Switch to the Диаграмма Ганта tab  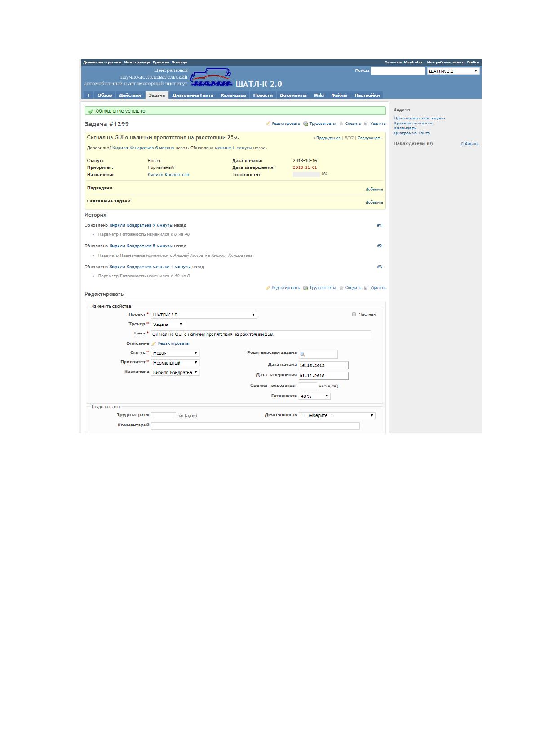193,95
